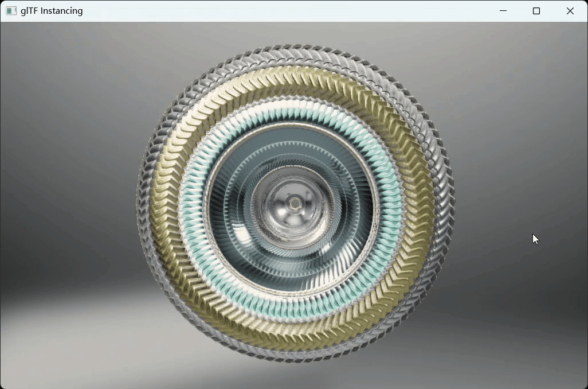Maximize the glTF Instancing window
Screen dimensions: 588x389
pos(536,10)
